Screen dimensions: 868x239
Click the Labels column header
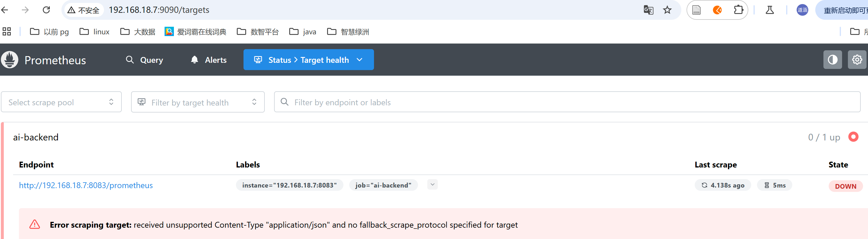(248, 165)
